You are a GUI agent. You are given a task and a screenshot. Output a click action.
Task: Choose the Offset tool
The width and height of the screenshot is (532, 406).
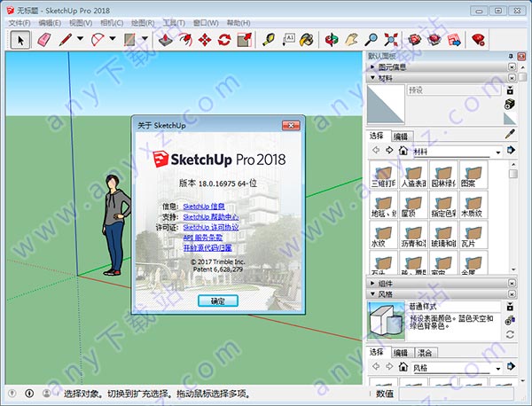[185, 40]
